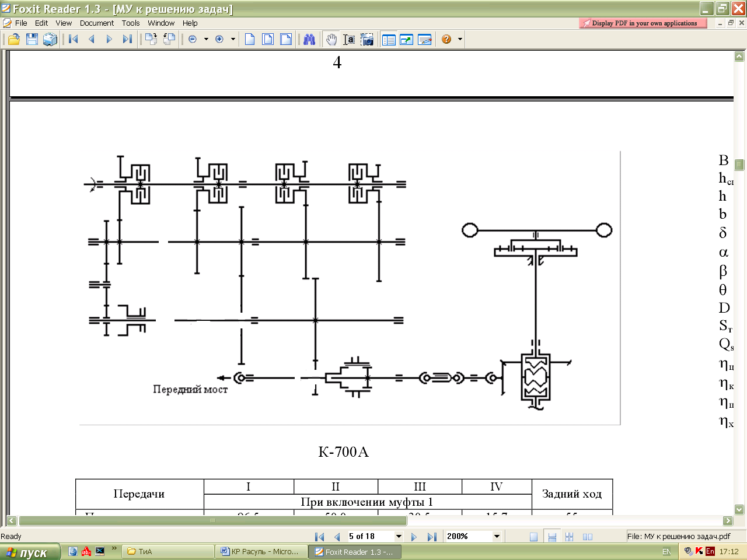Open the File menu

point(21,23)
